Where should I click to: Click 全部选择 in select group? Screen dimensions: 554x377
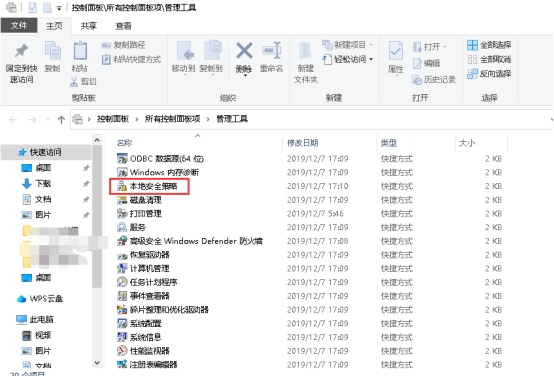(489, 45)
